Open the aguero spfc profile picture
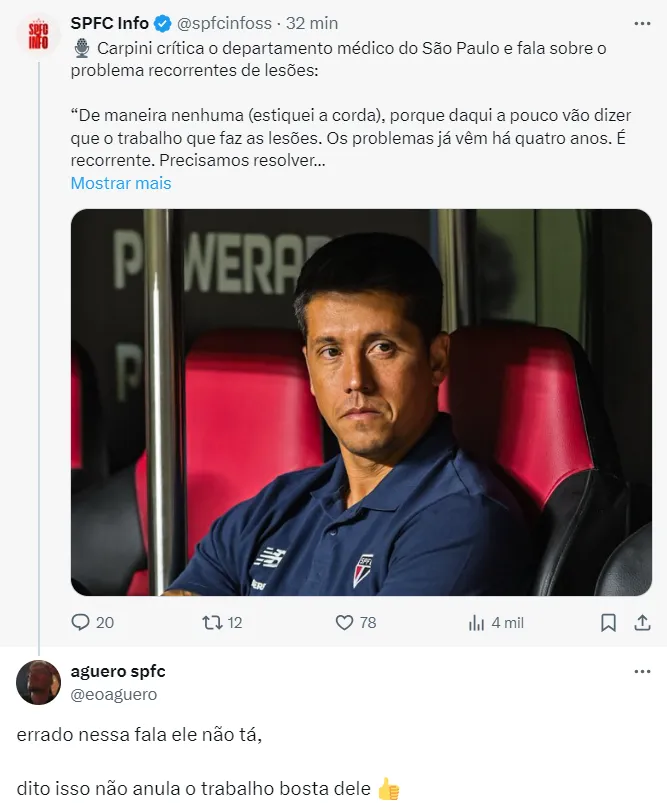The image size is (667, 803). tap(38, 682)
